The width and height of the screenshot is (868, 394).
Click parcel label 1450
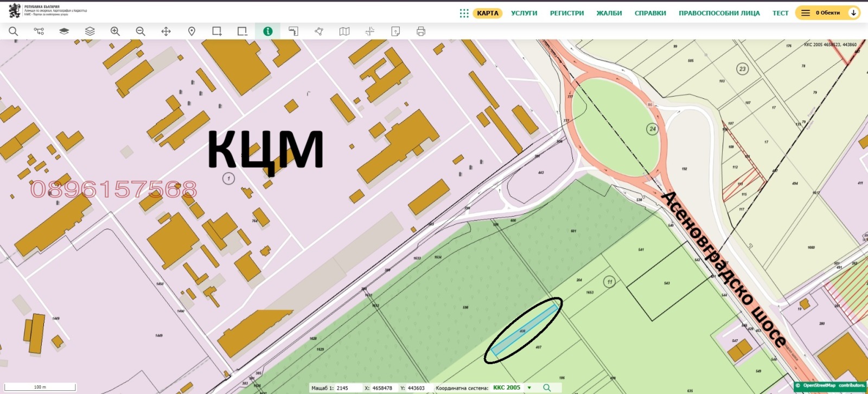pyautogui.click(x=159, y=284)
